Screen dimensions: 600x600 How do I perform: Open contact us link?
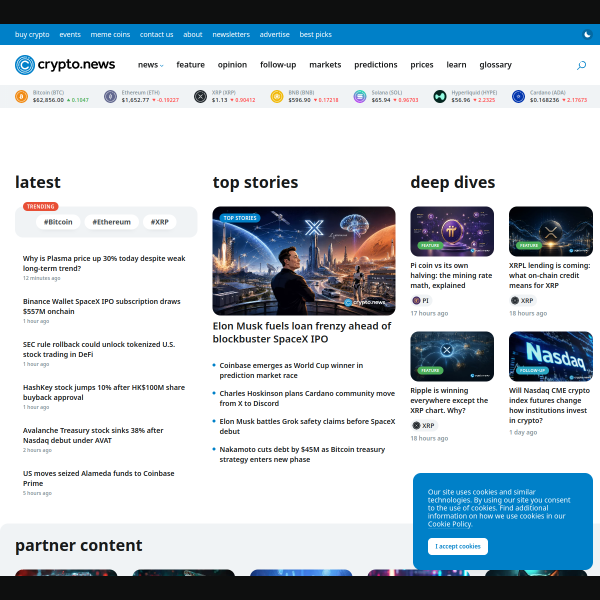pos(157,34)
